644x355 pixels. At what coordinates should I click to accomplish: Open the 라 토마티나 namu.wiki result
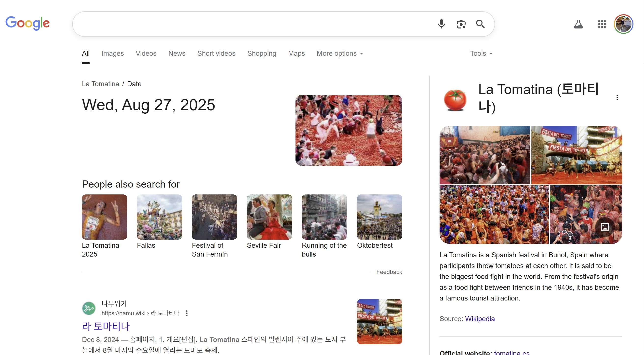point(106,326)
